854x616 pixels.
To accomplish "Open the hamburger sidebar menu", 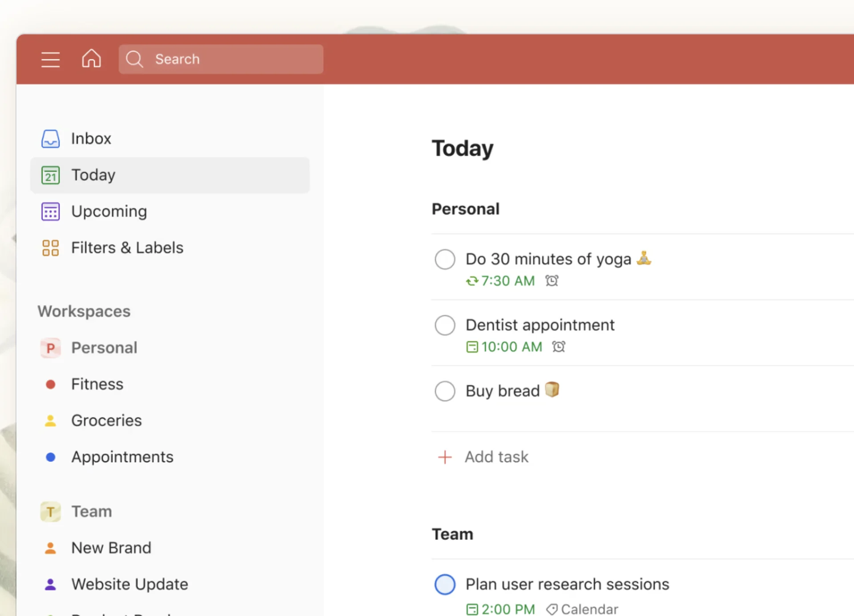I will pyautogui.click(x=50, y=59).
